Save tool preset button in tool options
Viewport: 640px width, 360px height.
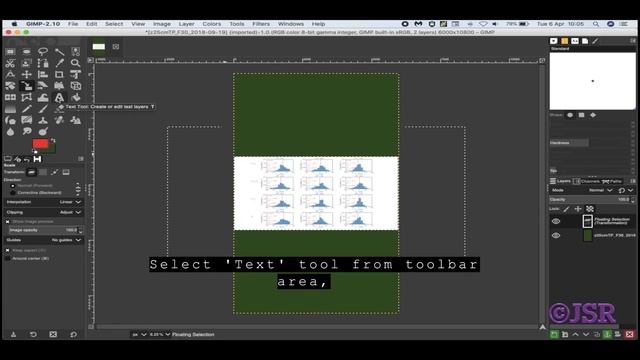(x=13, y=334)
